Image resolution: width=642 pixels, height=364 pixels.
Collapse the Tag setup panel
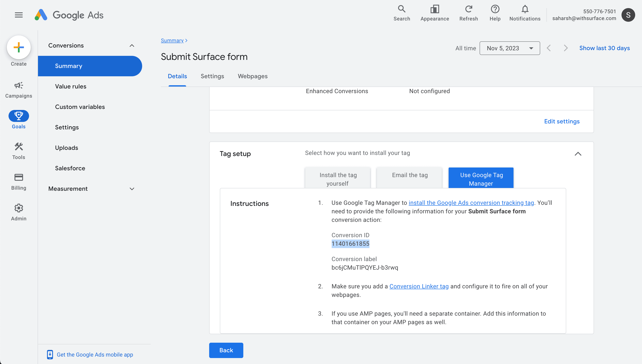point(578,154)
